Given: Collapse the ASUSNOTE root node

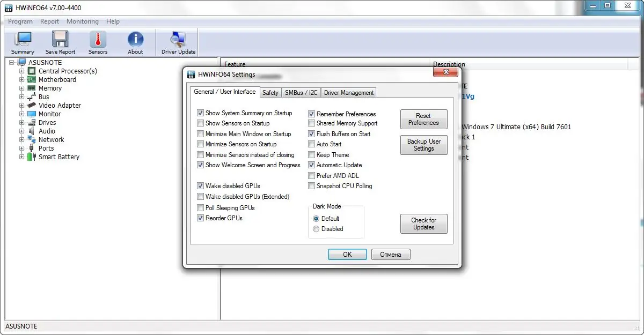Looking at the screenshot, I should [x=12, y=62].
